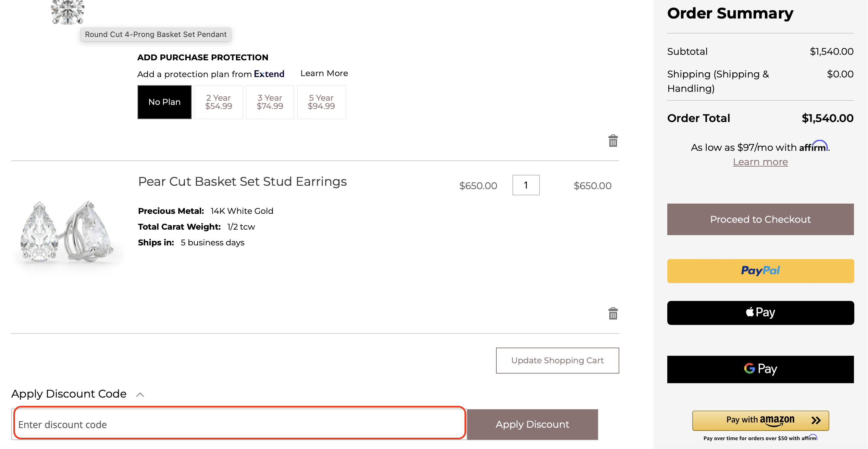This screenshot has width=868, height=449.
Task: Click the earrings quantity field
Action: coord(526,185)
